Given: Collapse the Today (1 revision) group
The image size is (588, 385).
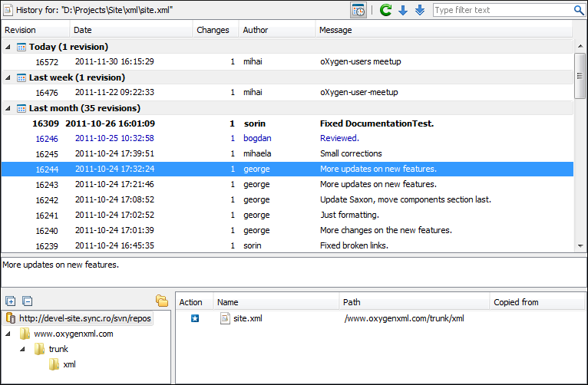Looking at the screenshot, I should point(8,47).
